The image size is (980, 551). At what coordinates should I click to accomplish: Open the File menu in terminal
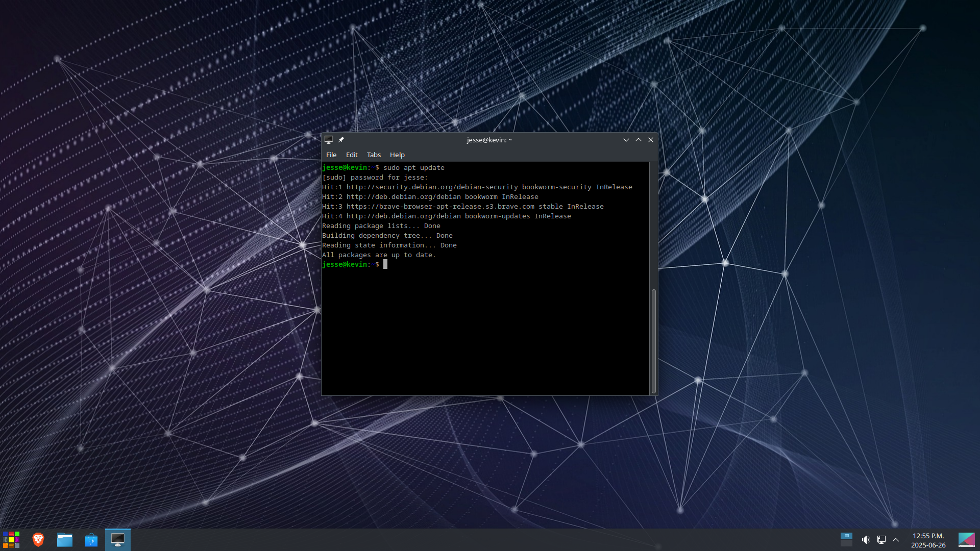click(x=331, y=155)
